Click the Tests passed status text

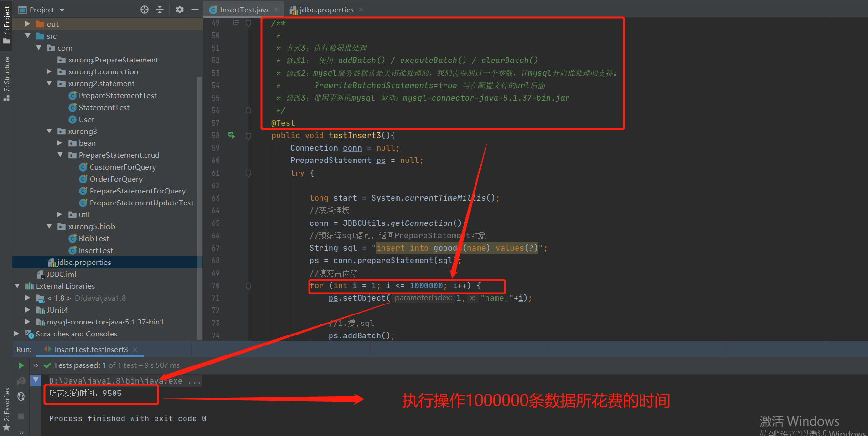click(116, 365)
